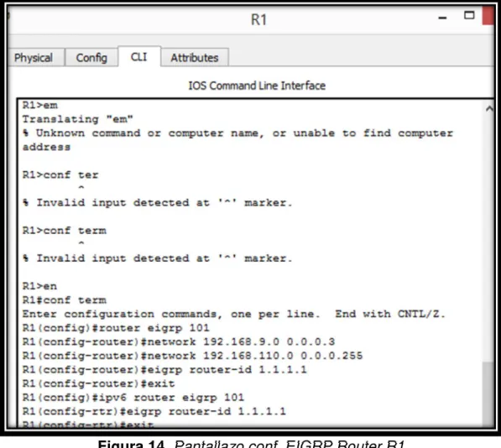
Task: Switch to the Physical tab
Action: point(34,58)
